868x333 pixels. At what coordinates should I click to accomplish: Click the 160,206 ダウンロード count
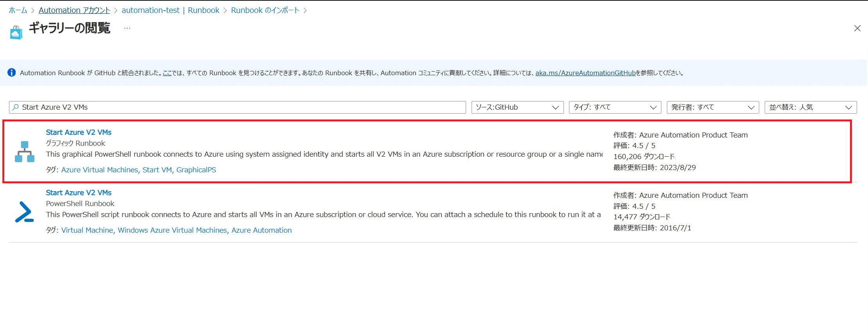pyautogui.click(x=644, y=157)
